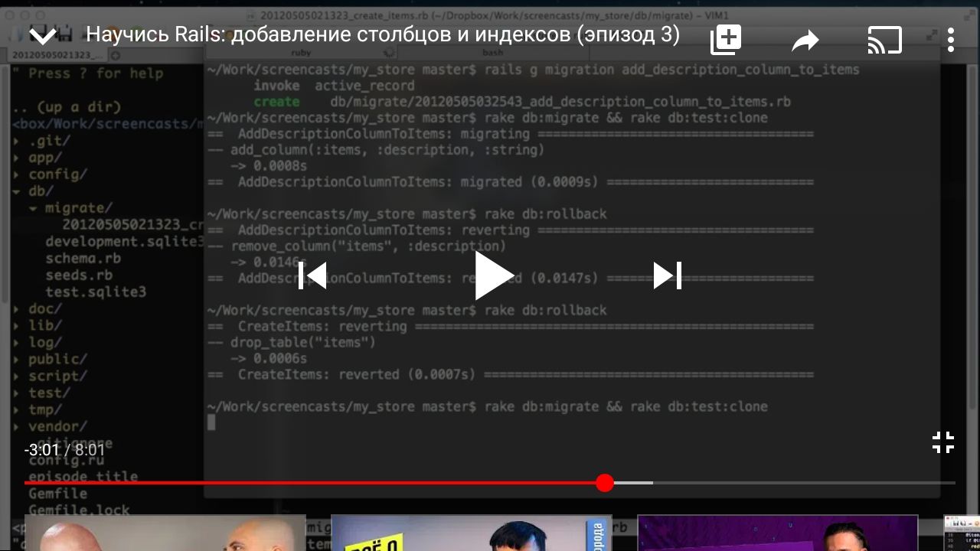
Task: Select episode_title in file tree
Action: click(83, 477)
